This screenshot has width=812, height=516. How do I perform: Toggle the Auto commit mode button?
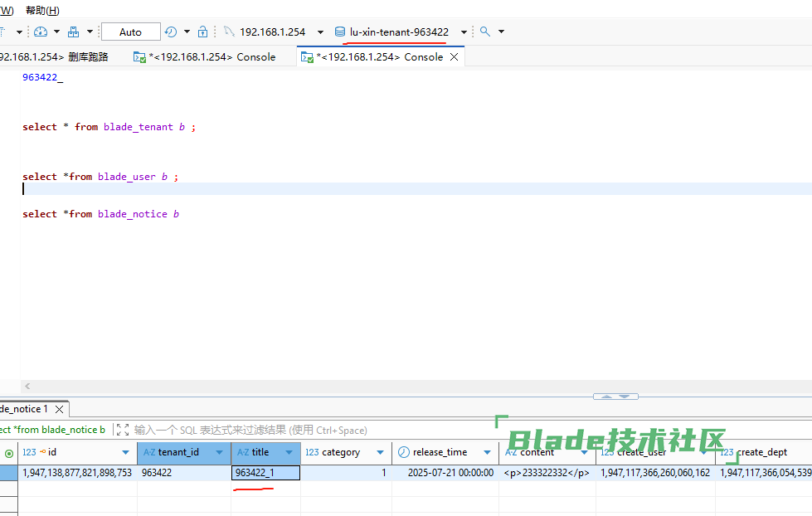(x=130, y=32)
